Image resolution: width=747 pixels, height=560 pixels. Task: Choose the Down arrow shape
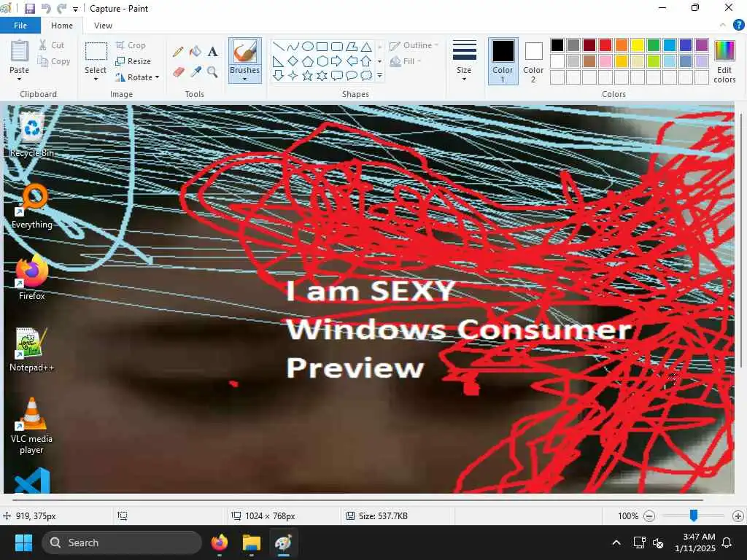[279, 75]
